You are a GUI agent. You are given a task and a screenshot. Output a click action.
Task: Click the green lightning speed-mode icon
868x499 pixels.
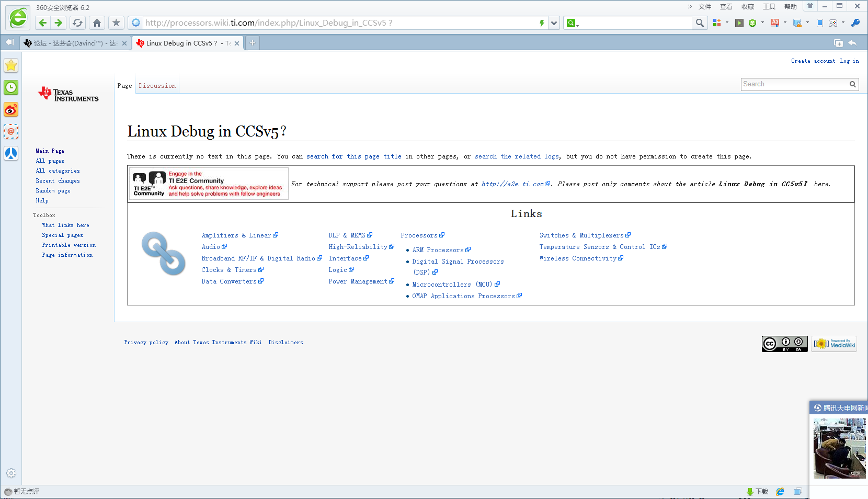click(x=542, y=23)
